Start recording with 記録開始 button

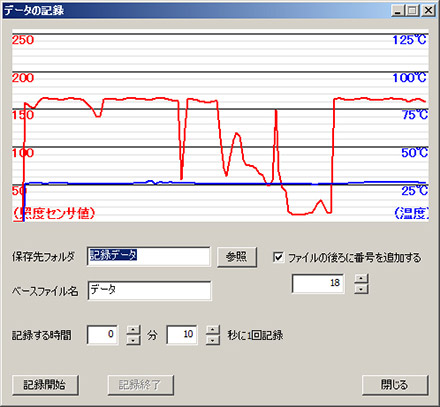[45, 385]
